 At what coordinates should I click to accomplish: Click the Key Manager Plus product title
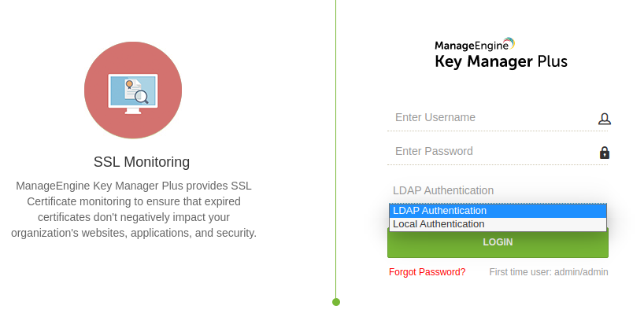(501, 61)
